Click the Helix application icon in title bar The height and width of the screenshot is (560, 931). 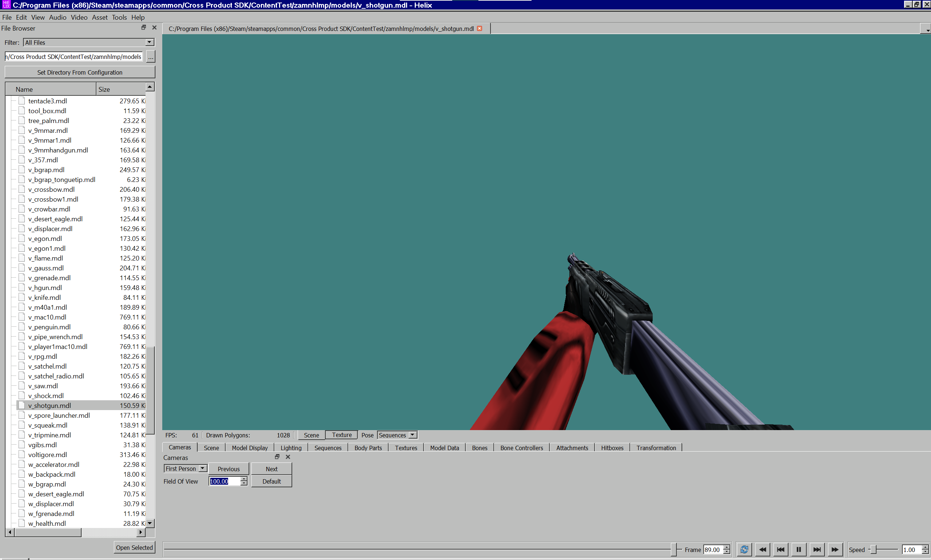point(6,5)
